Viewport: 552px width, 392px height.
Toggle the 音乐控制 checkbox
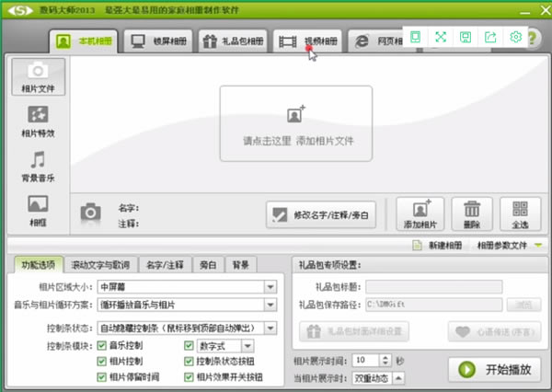coord(101,345)
